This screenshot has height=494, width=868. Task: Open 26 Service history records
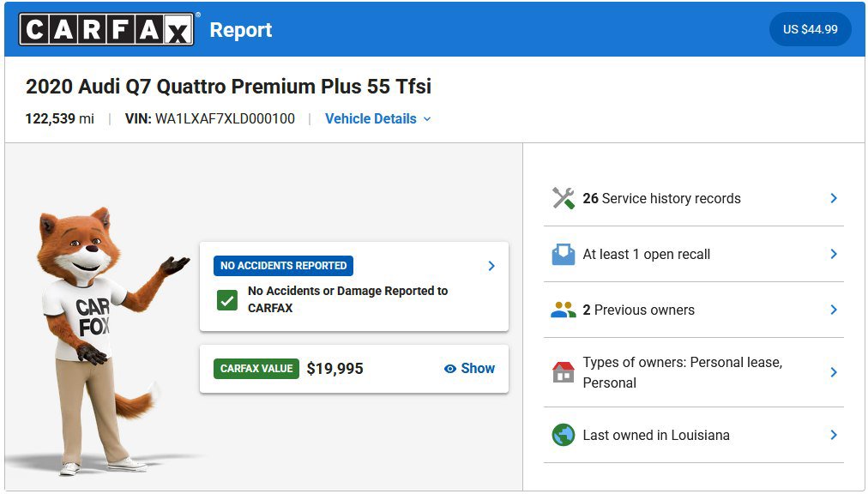click(694, 198)
